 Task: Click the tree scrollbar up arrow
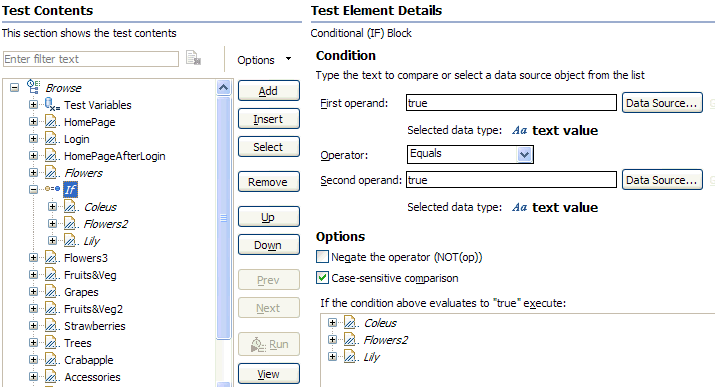tap(223, 87)
